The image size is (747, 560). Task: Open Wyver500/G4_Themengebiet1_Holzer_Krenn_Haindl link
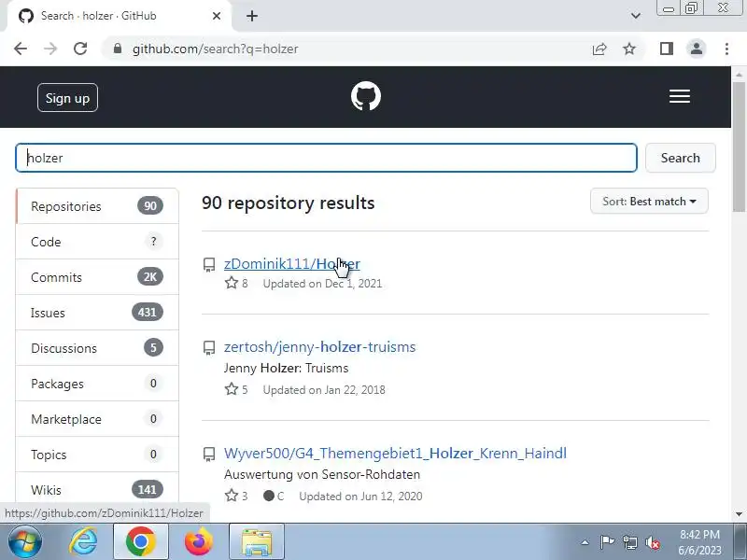pos(395,453)
